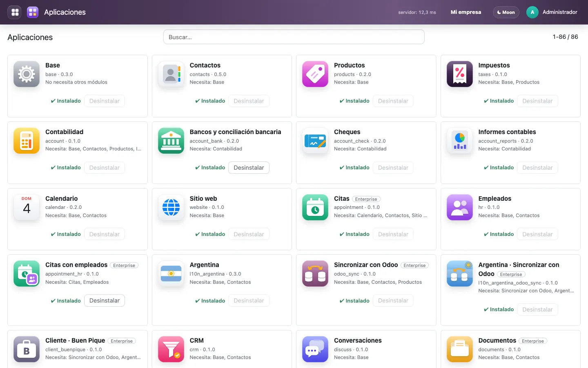The height and width of the screenshot is (368, 588).
Task: Click the server latency text
Action: tap(417, 12)
